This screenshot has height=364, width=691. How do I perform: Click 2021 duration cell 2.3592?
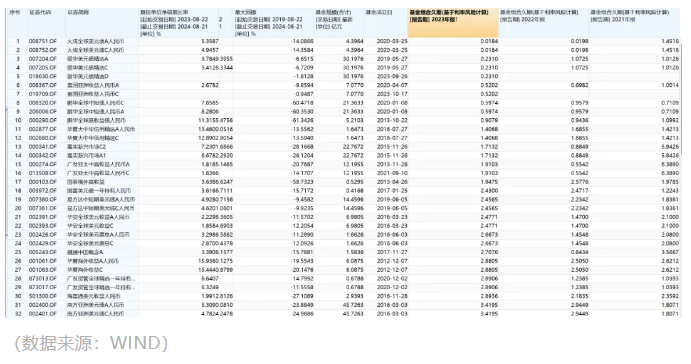(x=670, y=296)
